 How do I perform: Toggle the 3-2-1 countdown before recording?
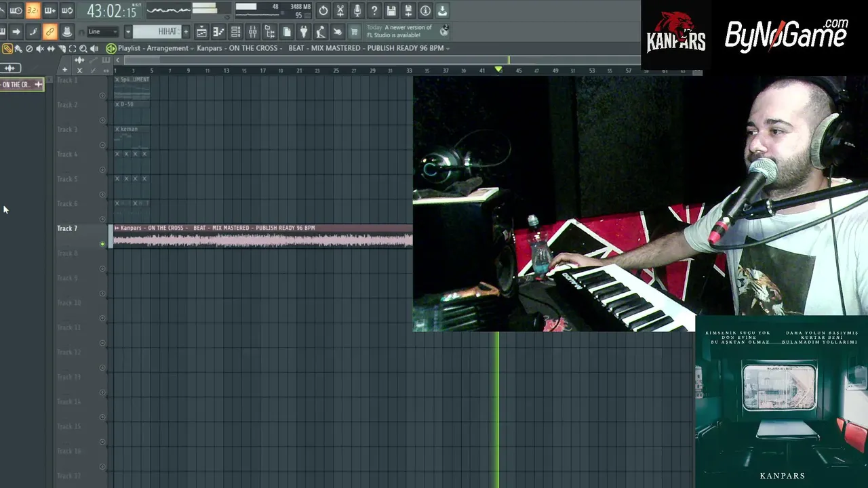(32, 10)
